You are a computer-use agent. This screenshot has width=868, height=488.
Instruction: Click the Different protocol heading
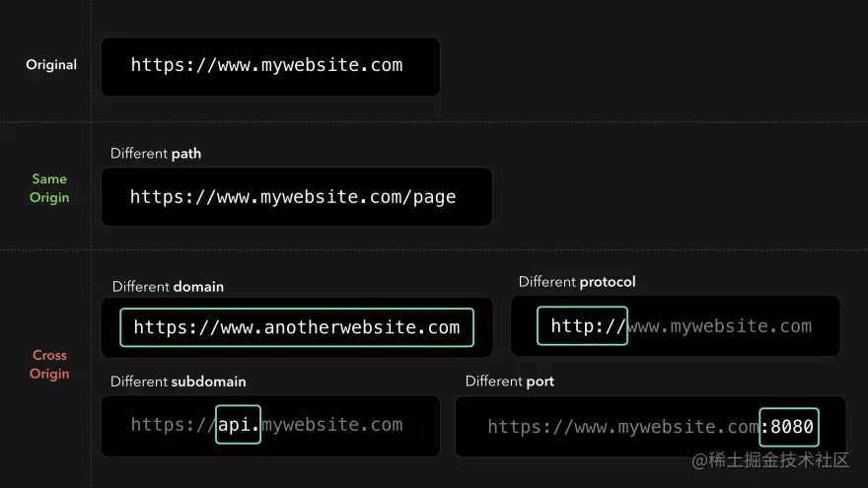pyautogui.click(x=577, y=282)
